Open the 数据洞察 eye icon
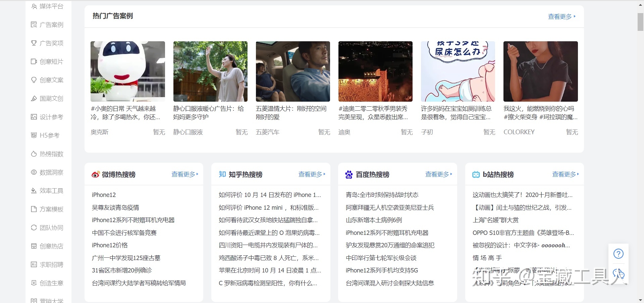 point(34,172)
